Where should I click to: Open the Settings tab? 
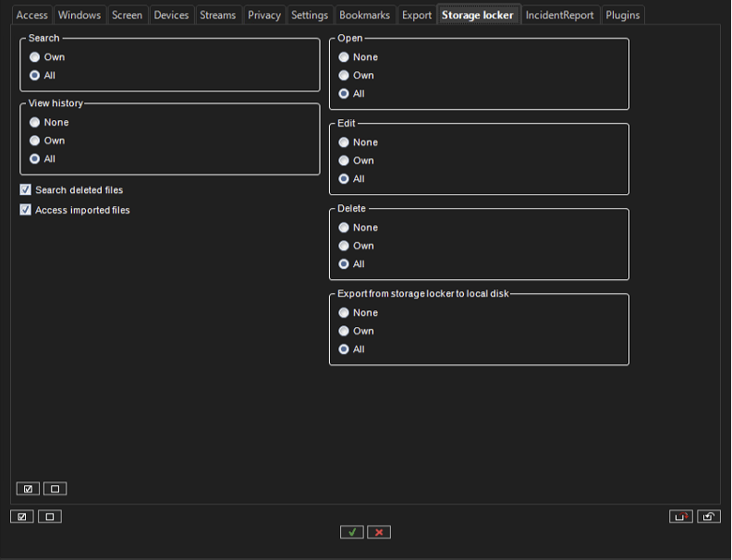click(x=310, y=15)
